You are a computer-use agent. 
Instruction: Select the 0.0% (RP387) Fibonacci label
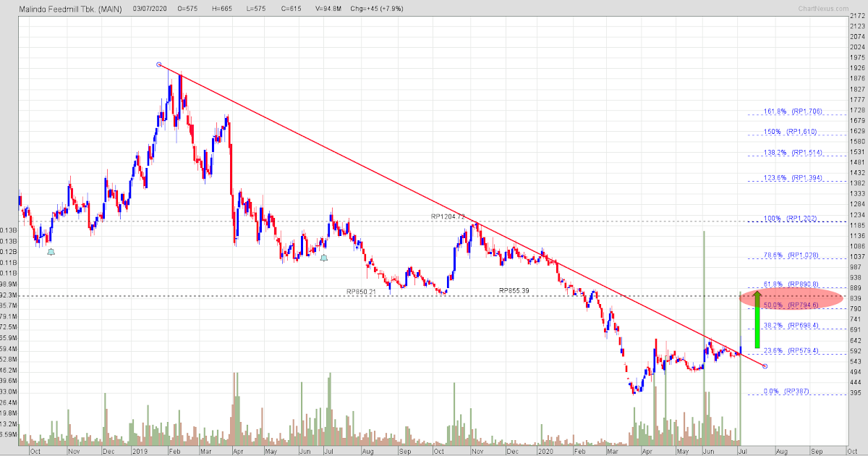point(785,392)
